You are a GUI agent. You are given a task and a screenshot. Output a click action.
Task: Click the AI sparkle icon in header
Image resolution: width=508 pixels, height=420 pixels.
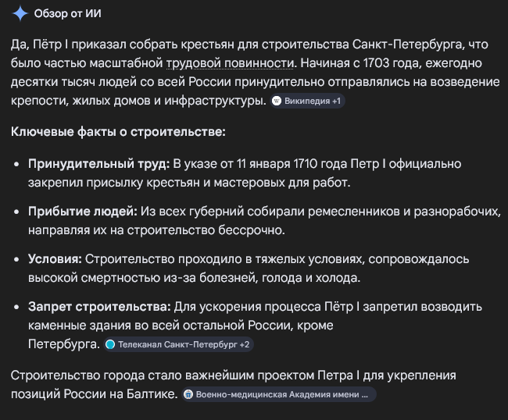20,15
